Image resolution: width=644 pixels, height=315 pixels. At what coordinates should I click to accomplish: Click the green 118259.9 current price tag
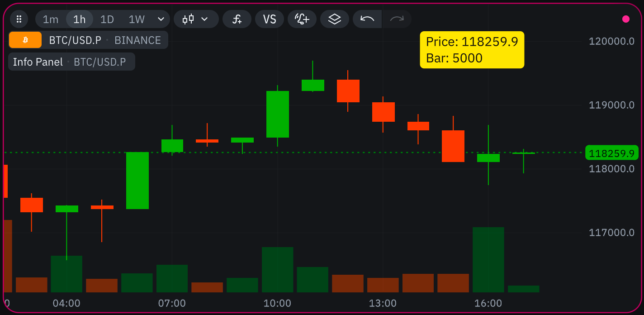(x=611, y=153)
